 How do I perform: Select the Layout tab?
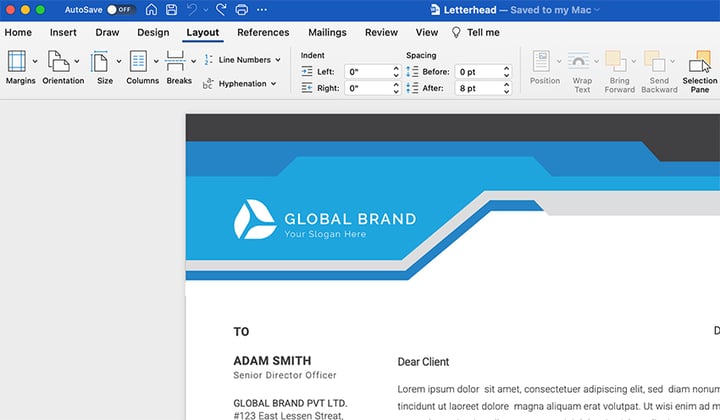[x=202, y=33]
